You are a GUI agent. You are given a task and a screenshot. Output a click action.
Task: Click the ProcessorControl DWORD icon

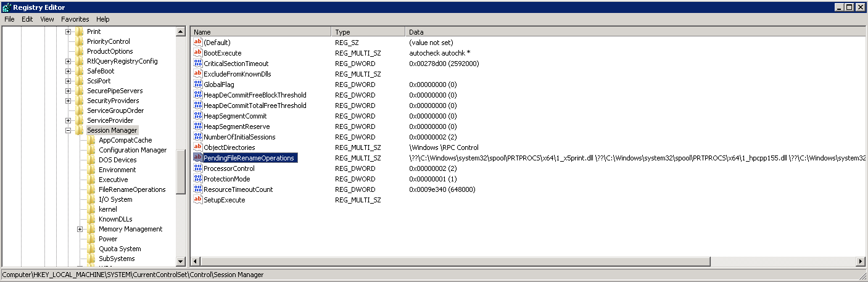click(198, 168)
